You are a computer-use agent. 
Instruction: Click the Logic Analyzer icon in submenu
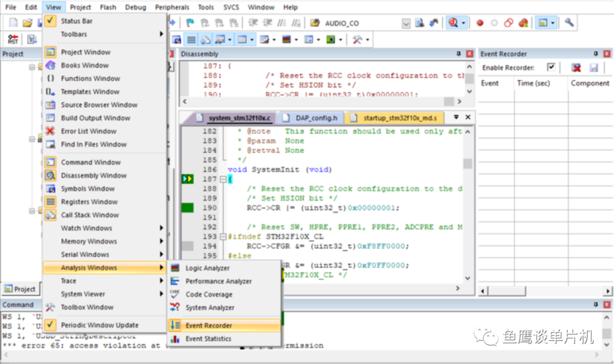pos(175,268)
